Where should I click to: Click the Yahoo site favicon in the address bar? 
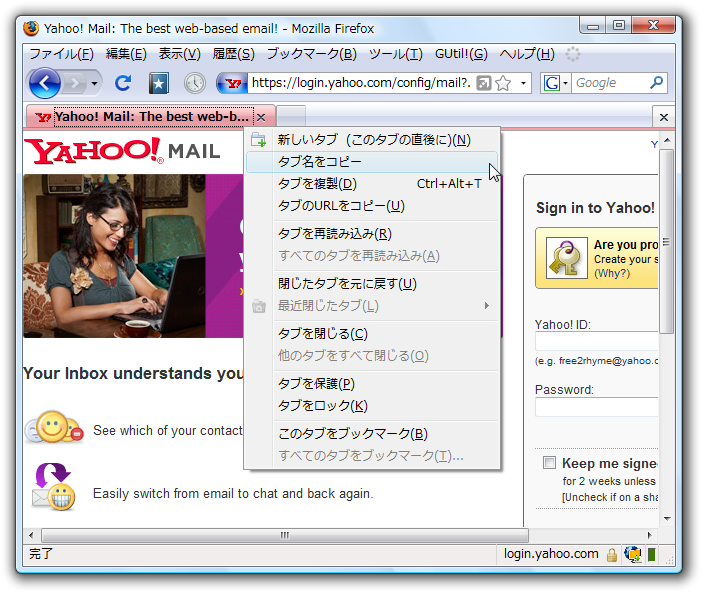(233, 83)
